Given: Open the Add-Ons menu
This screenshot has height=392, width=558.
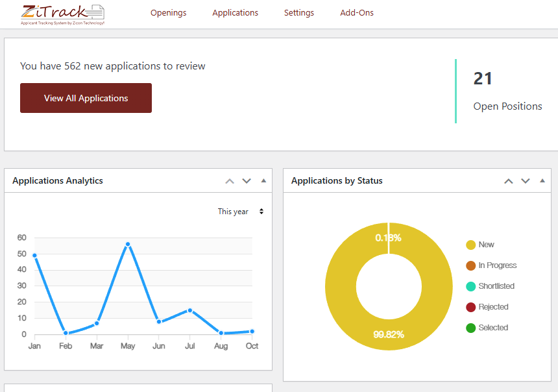Looking at the screenshot, I should click(357, 13).
